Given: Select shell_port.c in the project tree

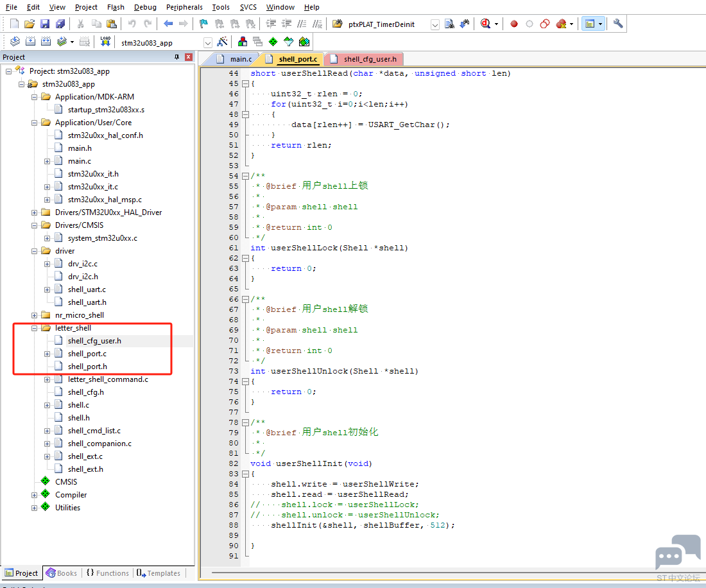Looking at the screenshot, I should point(87,354).
